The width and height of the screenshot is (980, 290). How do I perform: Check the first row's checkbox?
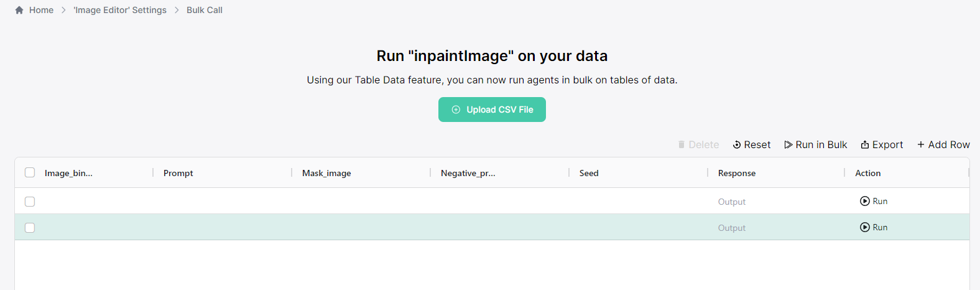[30, 202]
